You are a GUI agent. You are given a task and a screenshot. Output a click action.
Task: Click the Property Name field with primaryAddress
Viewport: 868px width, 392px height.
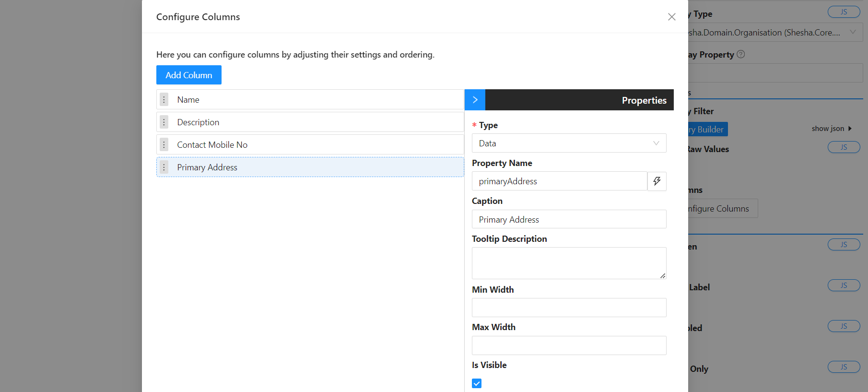(560, 181)
